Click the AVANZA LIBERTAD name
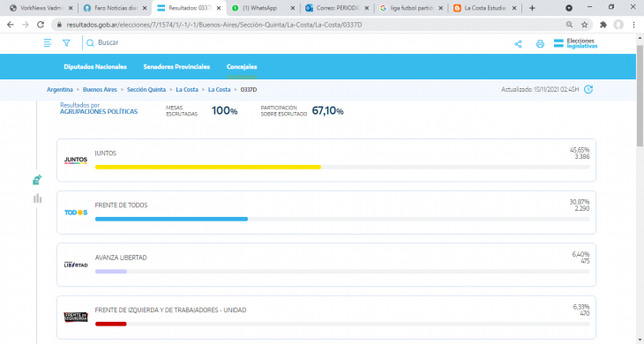 click(121, 258)
